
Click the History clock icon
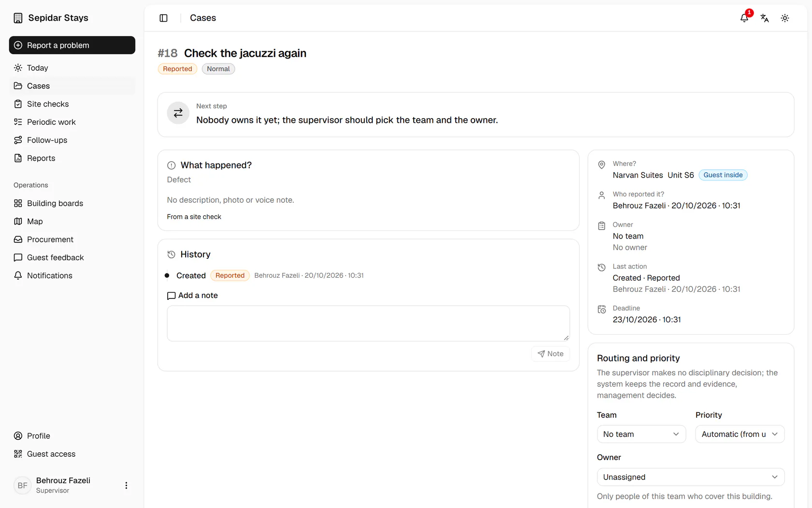171,254
